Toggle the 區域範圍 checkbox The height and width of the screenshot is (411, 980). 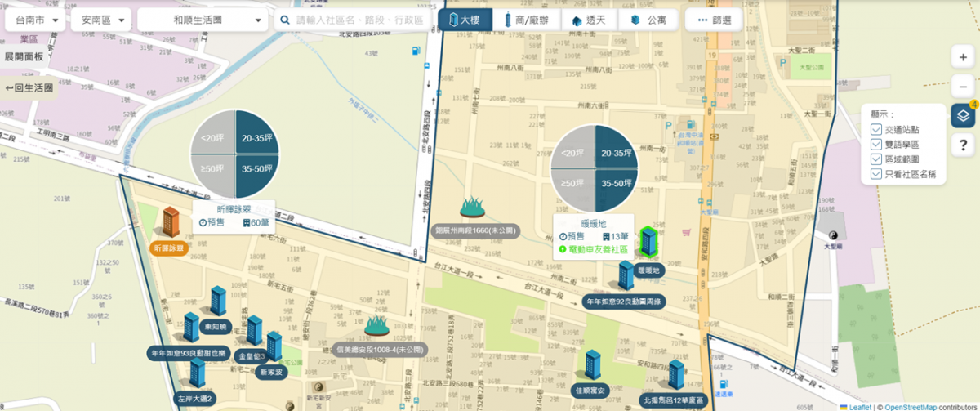(876, 159)
